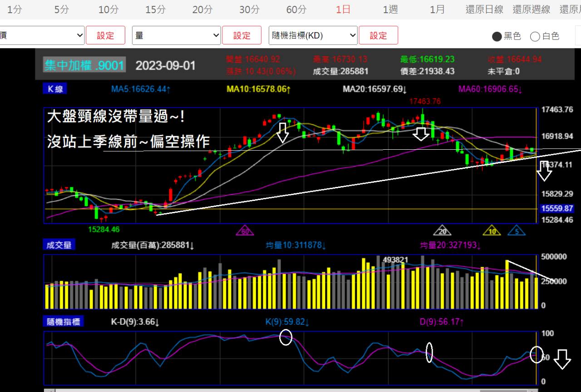Image resolution: width=581 pixels, height=392 pixels.
Task: Click the white MA20 triangle marker
Action: click(443, 230)
